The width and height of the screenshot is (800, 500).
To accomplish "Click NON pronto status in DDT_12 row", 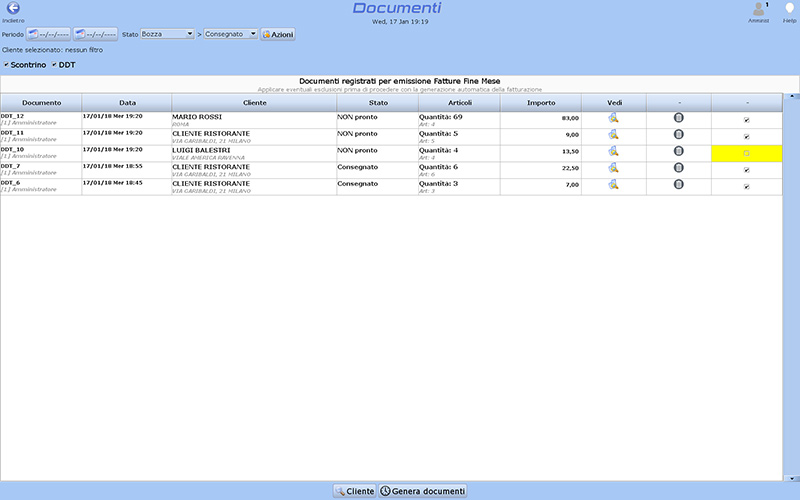I will point(357,117).
